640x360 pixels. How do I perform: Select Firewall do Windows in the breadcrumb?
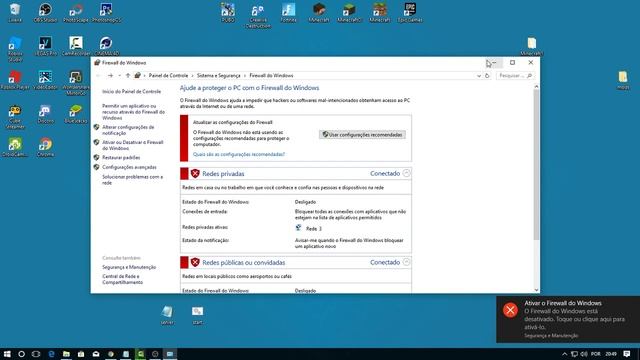(271, 76)
